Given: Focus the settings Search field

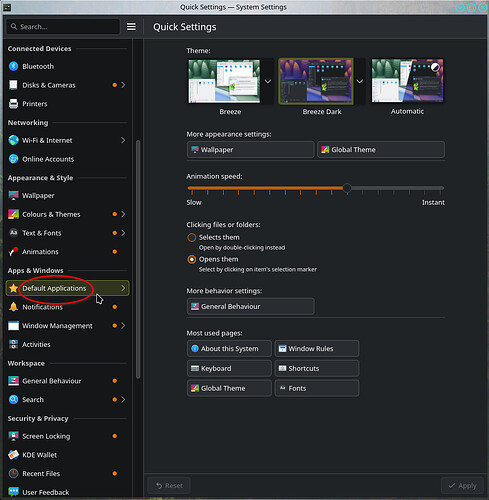Looking at the screenshot, I should (x=63, y=27).
